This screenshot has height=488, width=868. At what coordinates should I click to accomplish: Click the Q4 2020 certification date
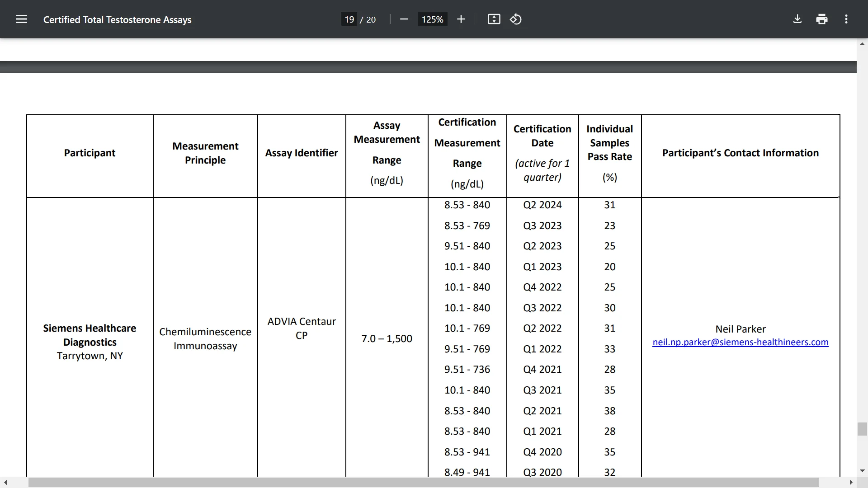tap(542, 452)
